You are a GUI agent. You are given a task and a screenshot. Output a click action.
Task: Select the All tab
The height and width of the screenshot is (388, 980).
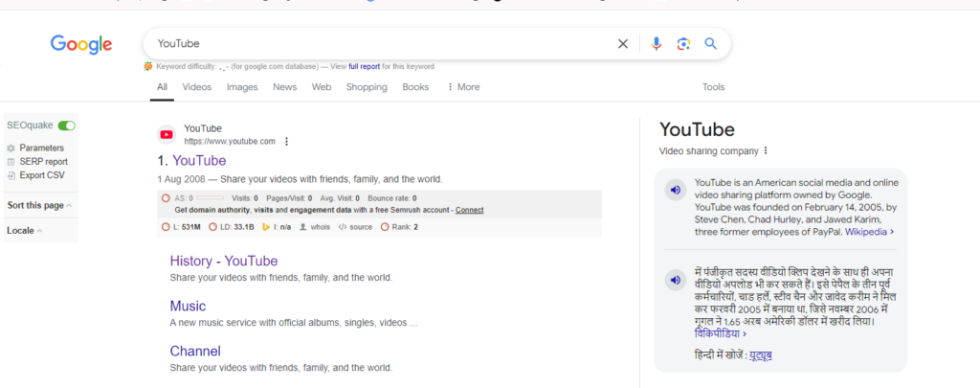162,87
